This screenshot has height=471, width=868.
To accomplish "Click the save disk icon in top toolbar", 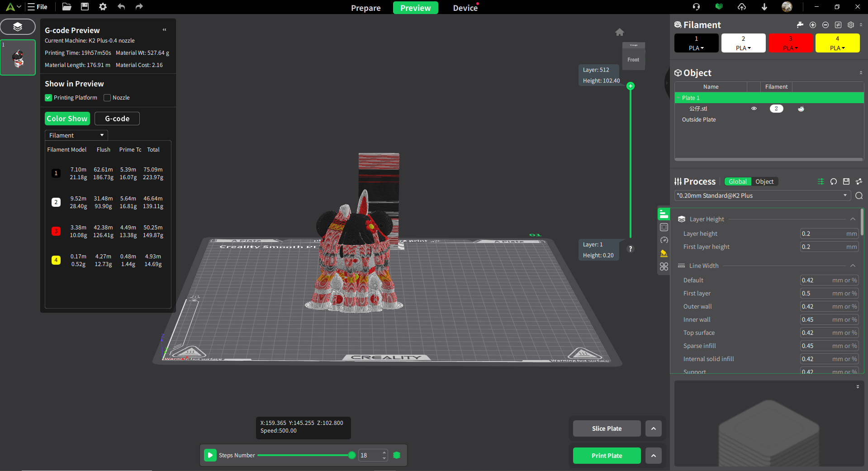I will click(x=85, y=7).
